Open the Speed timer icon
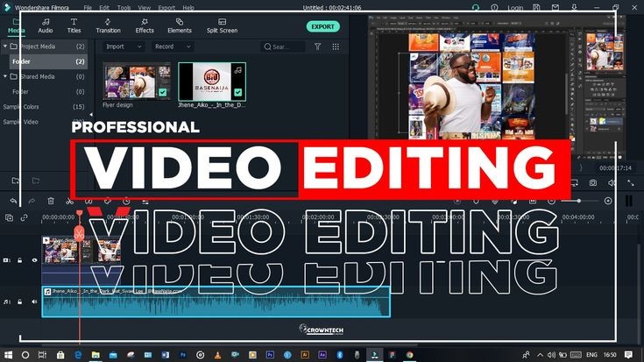The height and width of the screenshot is (362, 644). click(x=126, y=201)
